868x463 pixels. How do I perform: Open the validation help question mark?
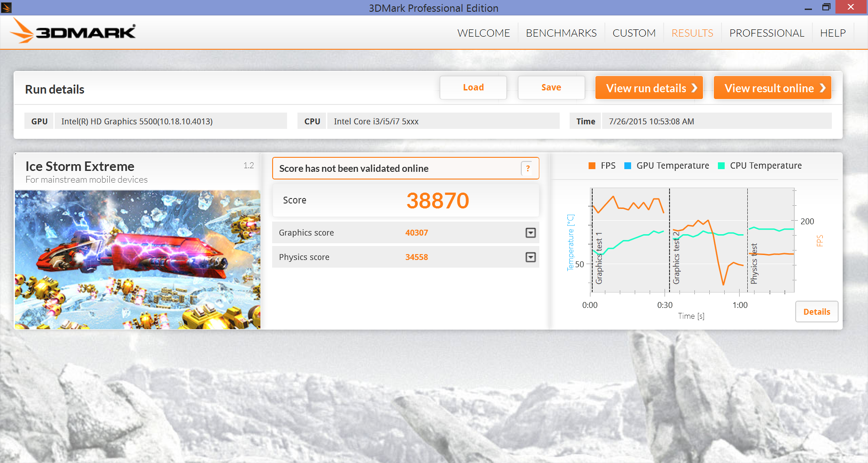[527, 168]
